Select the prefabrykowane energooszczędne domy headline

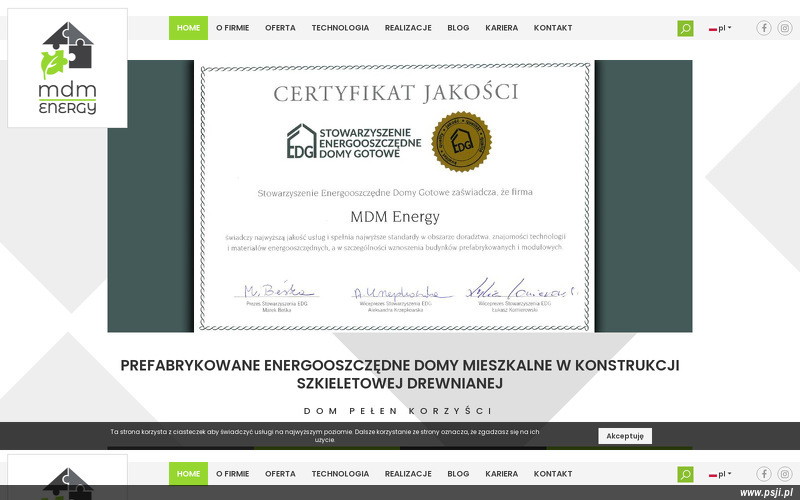pos(400,374)
